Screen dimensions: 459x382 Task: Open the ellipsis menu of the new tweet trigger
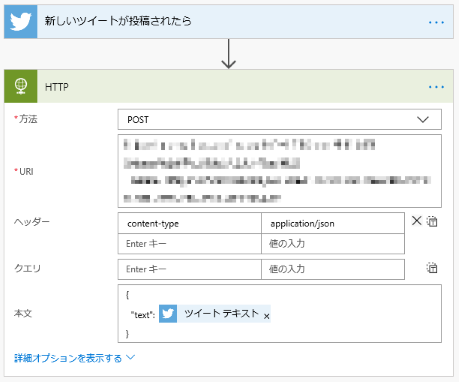436,22
